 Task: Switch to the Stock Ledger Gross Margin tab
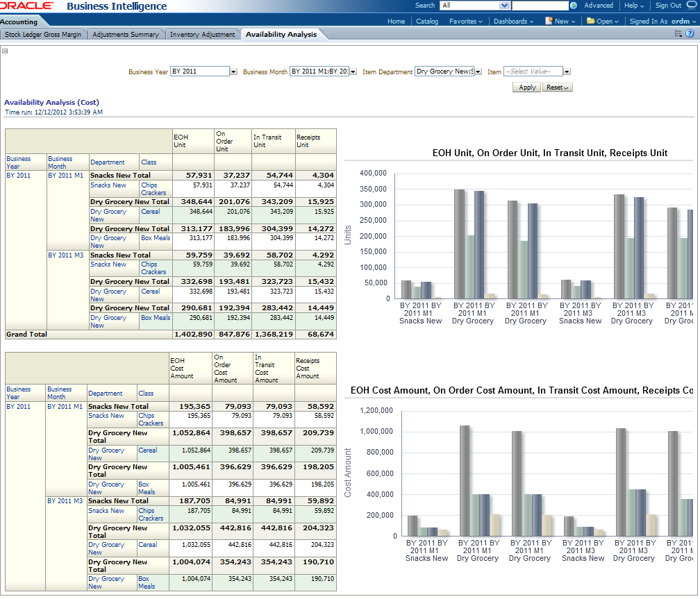coord(43,34)
